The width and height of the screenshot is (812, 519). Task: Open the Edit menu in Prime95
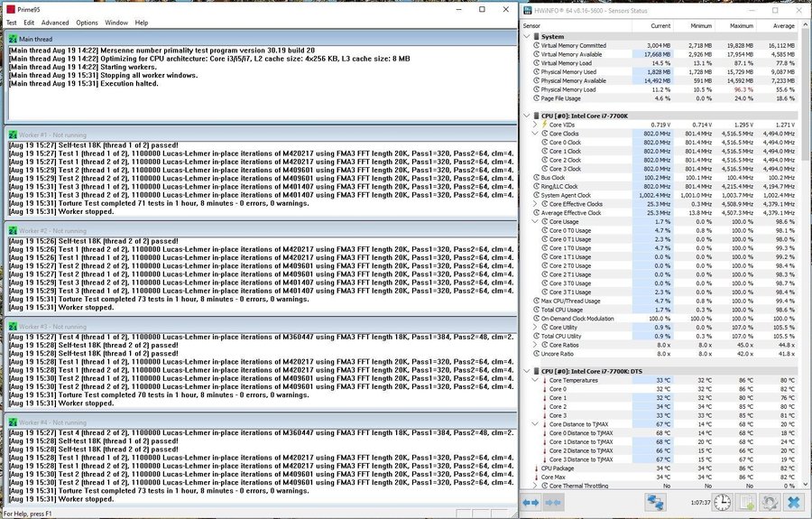pos(29,23)
